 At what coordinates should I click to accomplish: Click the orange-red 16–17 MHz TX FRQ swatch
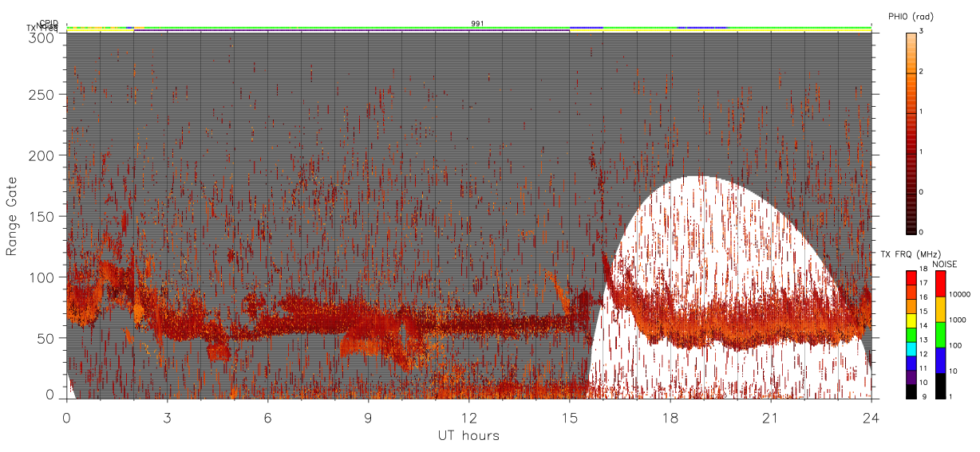coord(911,290)
